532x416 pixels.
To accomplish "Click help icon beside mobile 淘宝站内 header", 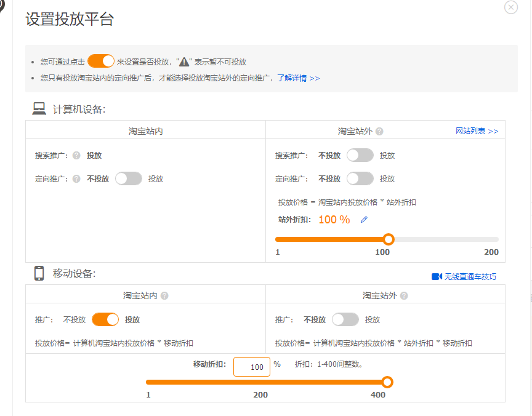I will coord(164,296).
